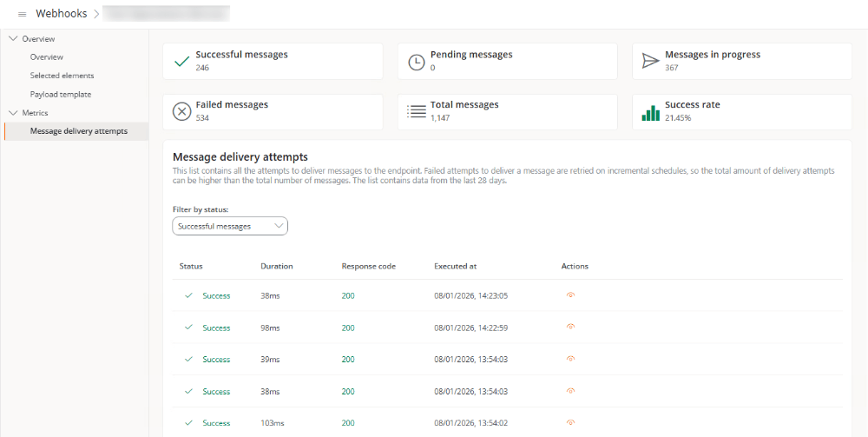
Task: Click the Success rate value 21.45%
Action: click(678, 118)
